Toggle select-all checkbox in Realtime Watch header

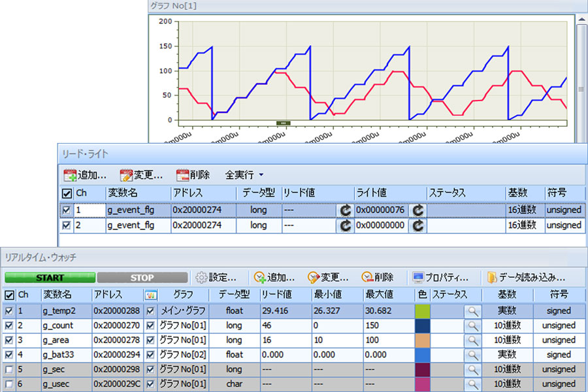point(9,295)
